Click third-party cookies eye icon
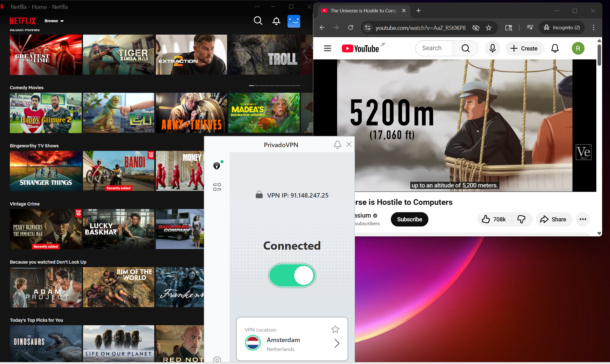610x364 pixels. pyautogui.click(x=476, y=28)
